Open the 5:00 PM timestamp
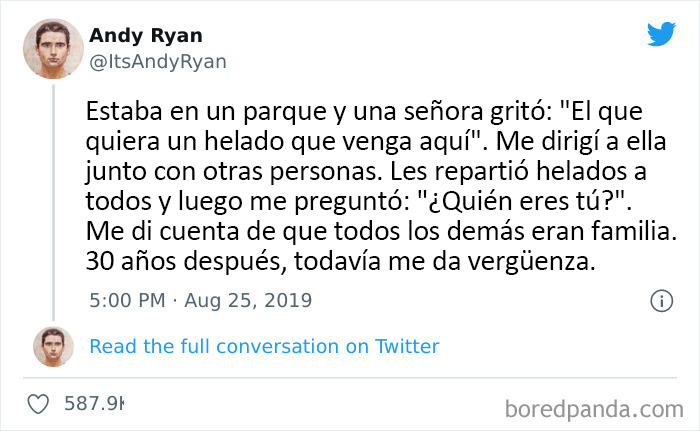The width and height of the screenshot is (700, 431). point(125,300)
